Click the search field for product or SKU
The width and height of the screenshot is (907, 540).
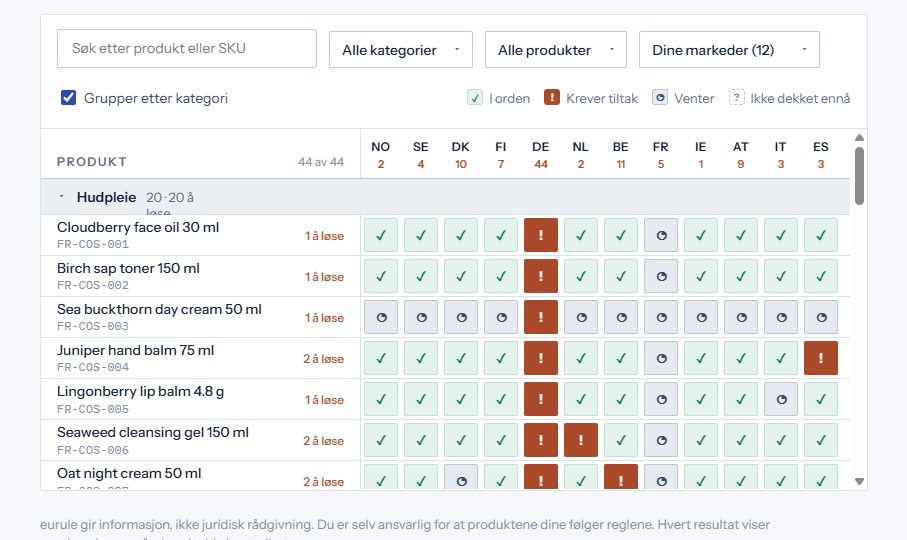pyautogui.click(x=187, y=49)
